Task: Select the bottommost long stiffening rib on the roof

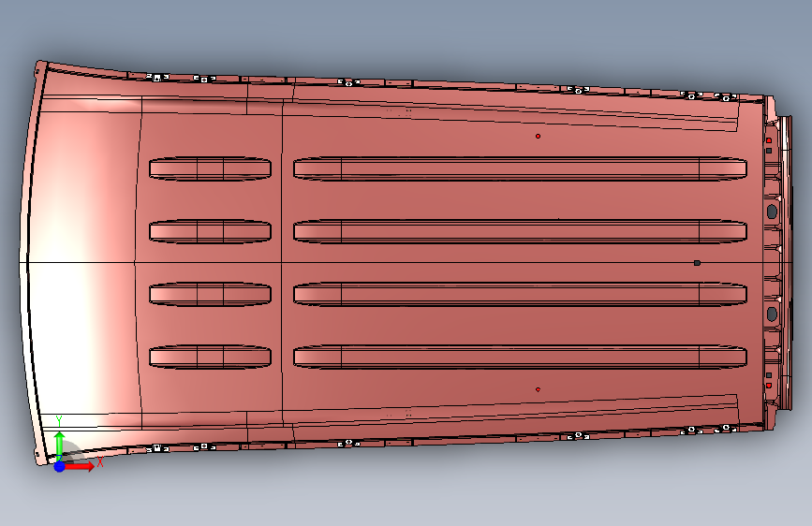Action: 520,358
